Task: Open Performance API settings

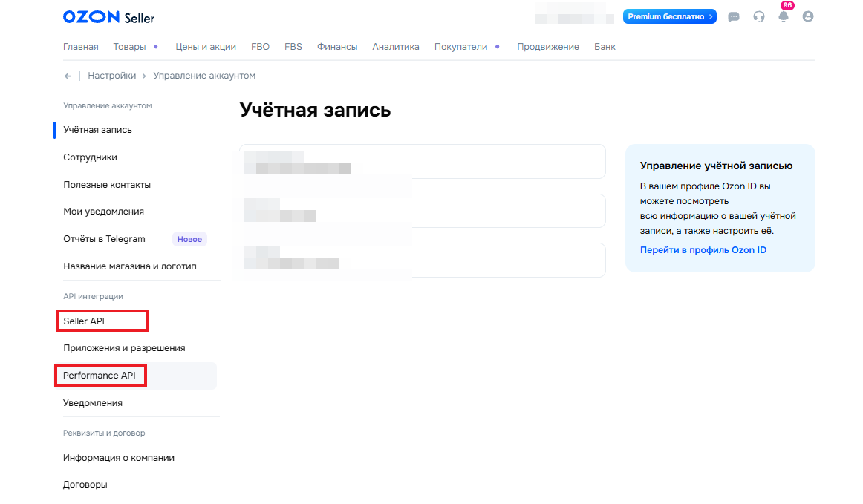Action: (x=99, y=376)
